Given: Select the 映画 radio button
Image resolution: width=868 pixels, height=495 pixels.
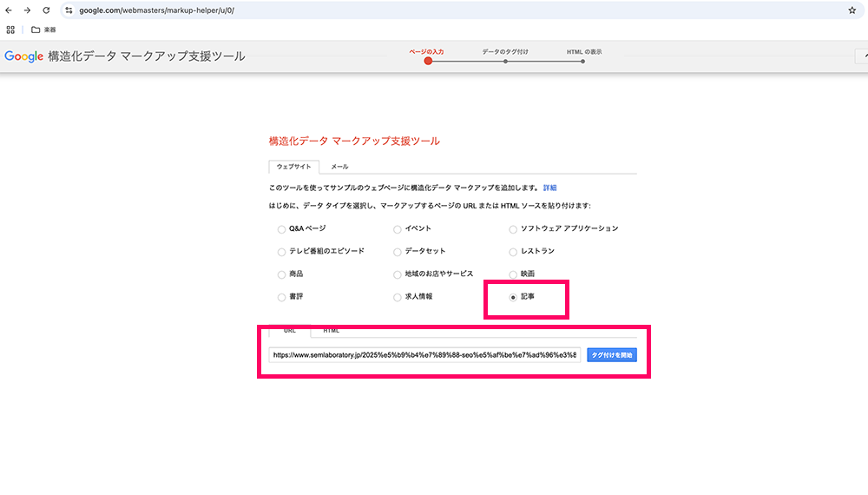Looking at the screenshot, I should point(513,274).
